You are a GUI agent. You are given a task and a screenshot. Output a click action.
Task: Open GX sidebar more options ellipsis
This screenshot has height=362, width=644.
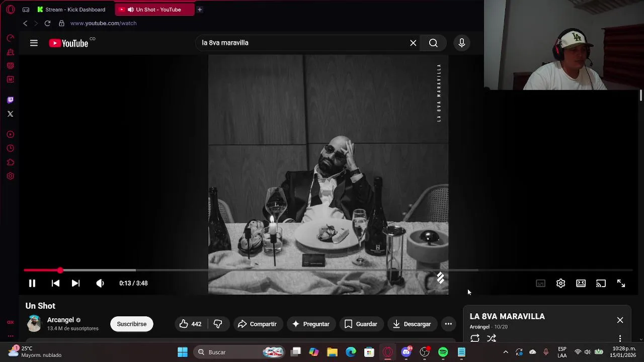coord(10,336)
